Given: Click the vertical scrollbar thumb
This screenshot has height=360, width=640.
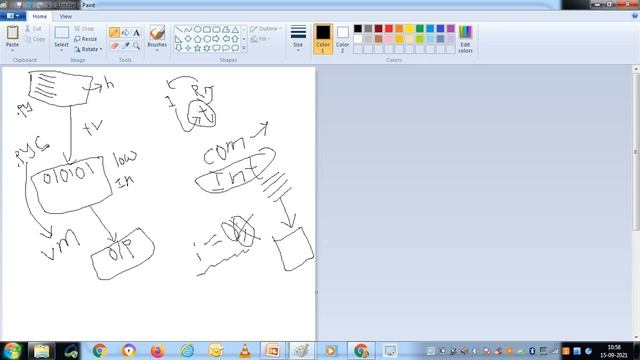Looking at the screenshot, I should [636, 151].
